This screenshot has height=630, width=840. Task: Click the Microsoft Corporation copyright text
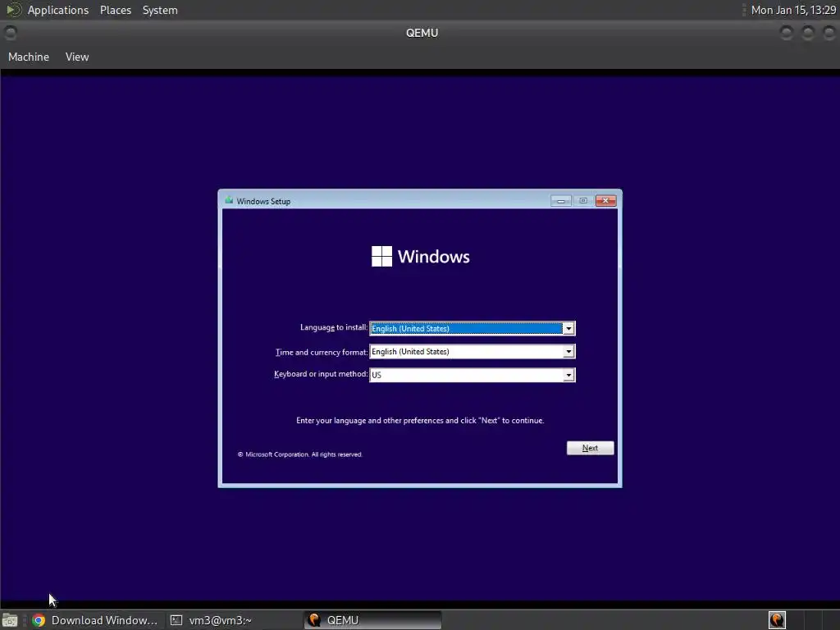[x=300, y=454]
